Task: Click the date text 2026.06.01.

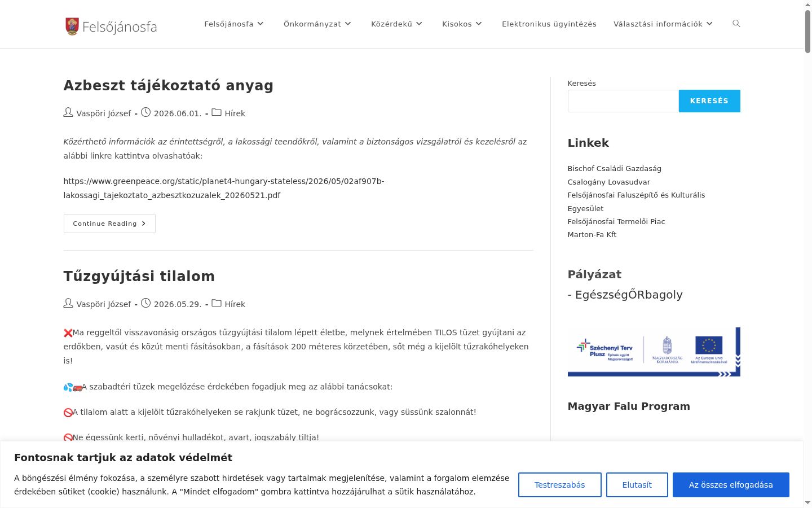Action: pos(178,113)
